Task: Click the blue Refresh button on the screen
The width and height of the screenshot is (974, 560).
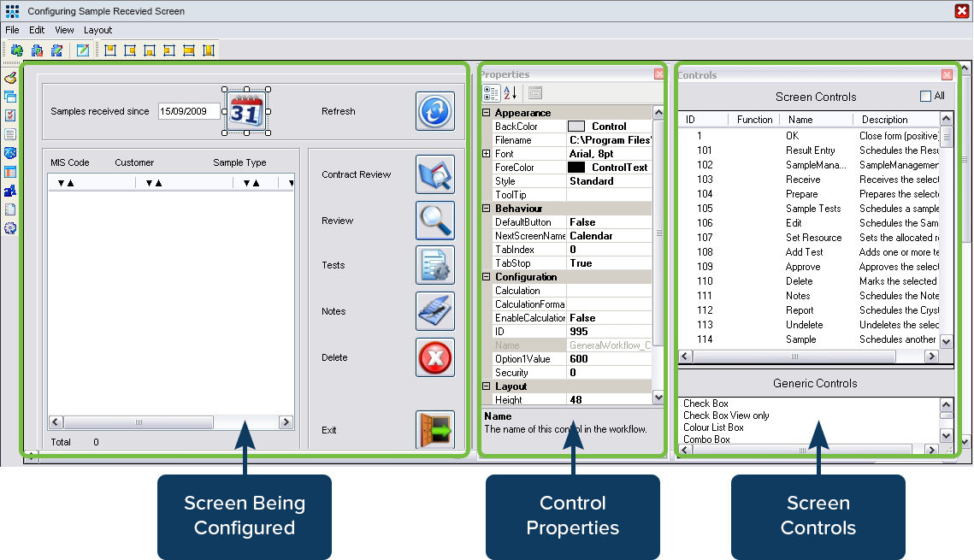Action: [434, 111]
